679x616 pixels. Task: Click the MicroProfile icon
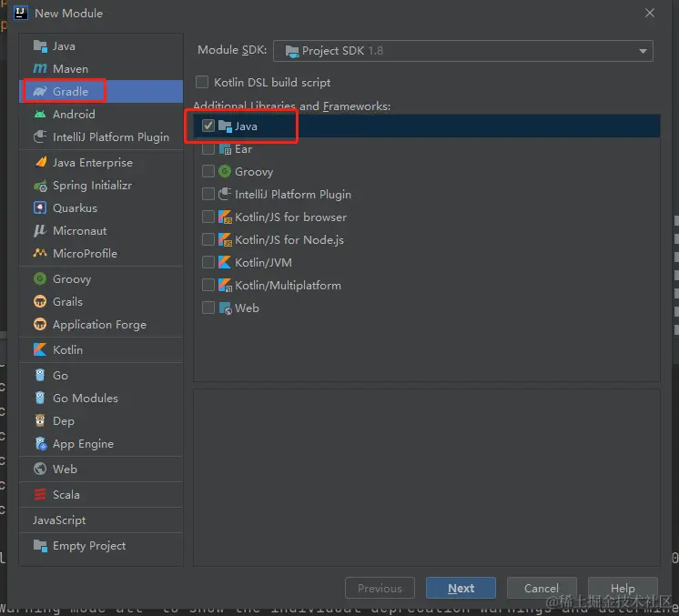pyautogui.click(x=40, y=253)
